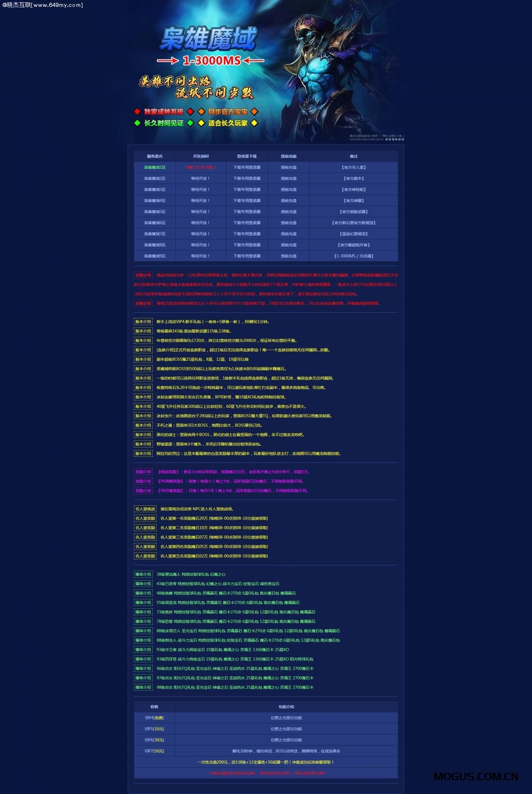The height and width of the screenshot is (794, 532).
Task: Click the MOGUS.COM.CN watermark text
Action: click(x=476, y=777)
